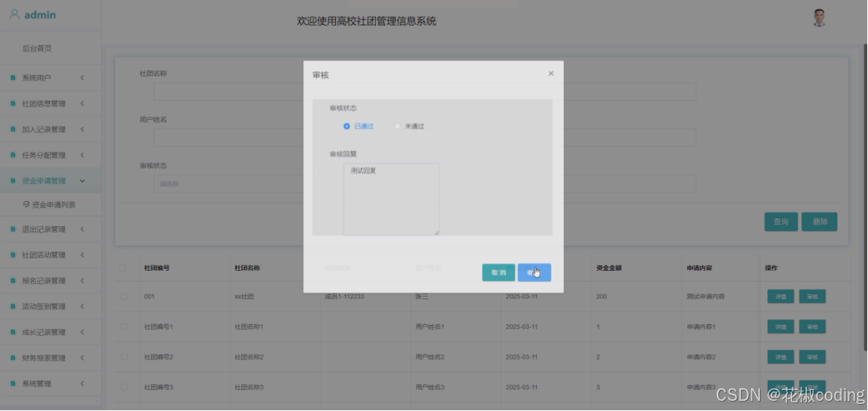Open 详情 for row 001

coord(780,297)
